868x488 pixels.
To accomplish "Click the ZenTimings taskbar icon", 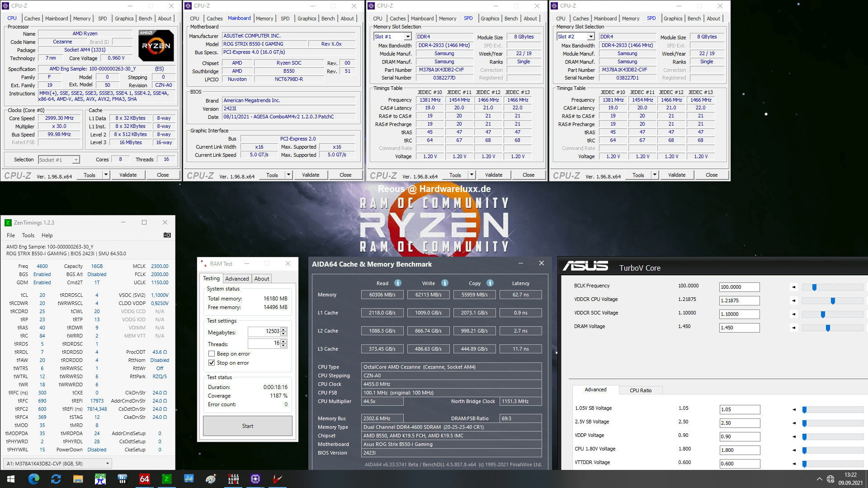I will pos(167,479).
